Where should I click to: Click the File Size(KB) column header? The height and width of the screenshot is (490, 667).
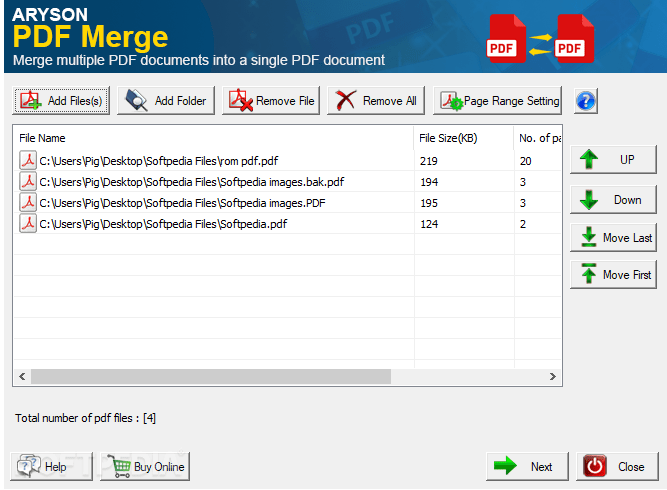[x=464, y=138]
